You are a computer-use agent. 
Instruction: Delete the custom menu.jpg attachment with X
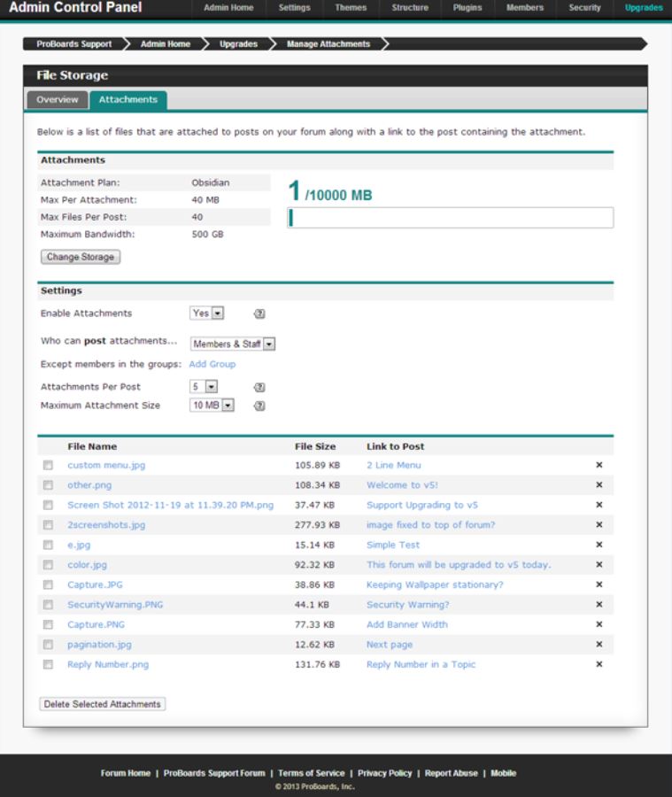pyautogui.click(x=599, y=465)
